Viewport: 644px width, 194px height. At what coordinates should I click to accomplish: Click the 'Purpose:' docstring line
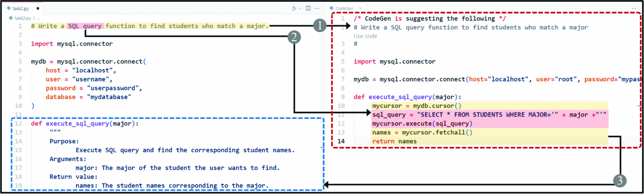tap(64, 141)
